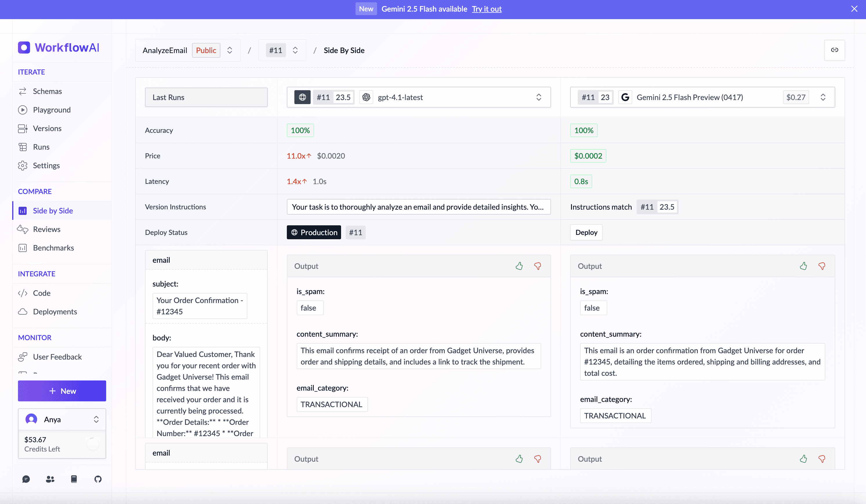Click the WorkflowAI logo
Image resolution: width=866 pixels, height=504 pixels.
click(x=58, y=47)
